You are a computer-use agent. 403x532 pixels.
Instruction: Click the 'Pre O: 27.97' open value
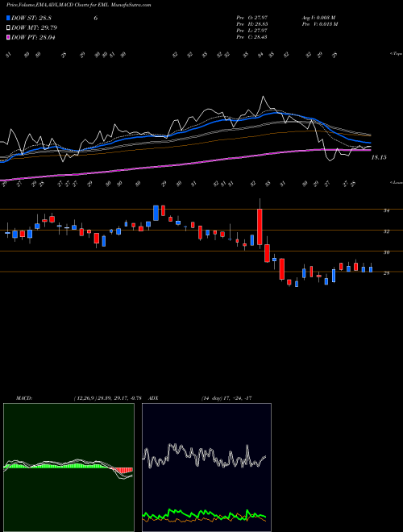[x=252, y=18]
